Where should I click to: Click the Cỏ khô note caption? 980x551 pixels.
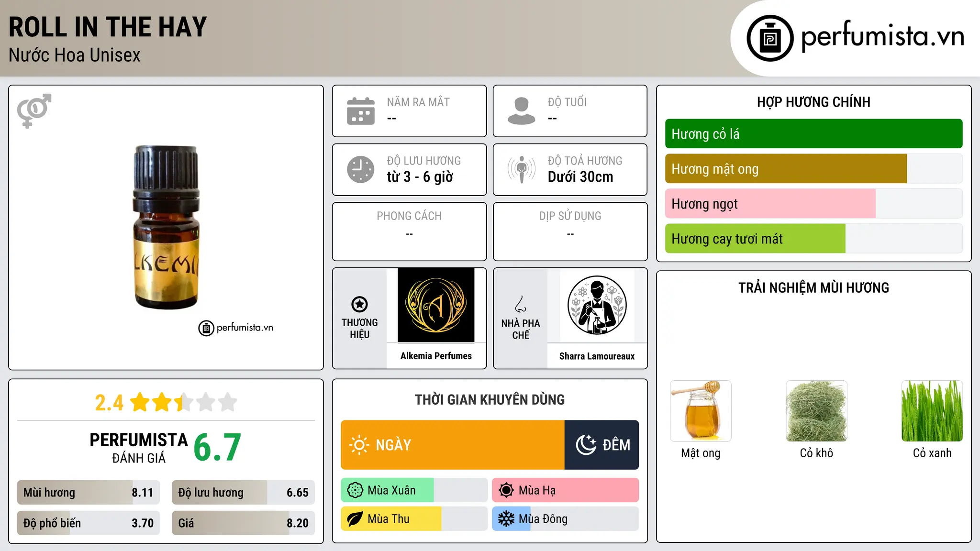[x=816, y=453]
